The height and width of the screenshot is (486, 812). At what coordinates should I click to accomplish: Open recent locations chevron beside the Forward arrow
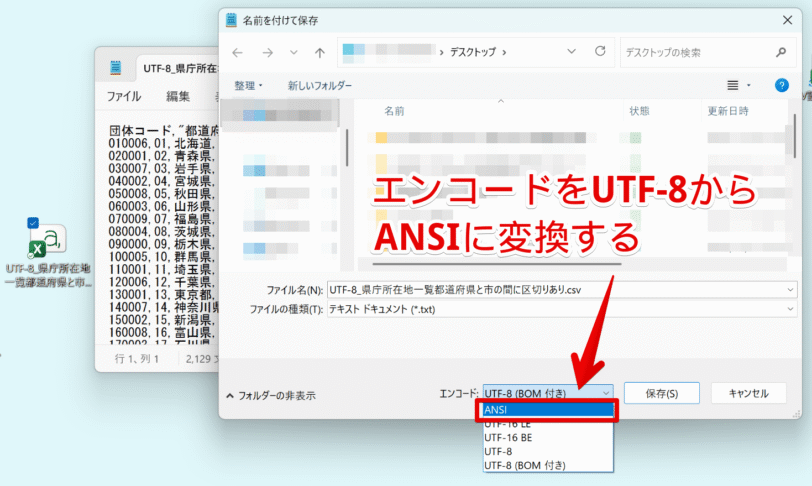(x=294, y=52)
